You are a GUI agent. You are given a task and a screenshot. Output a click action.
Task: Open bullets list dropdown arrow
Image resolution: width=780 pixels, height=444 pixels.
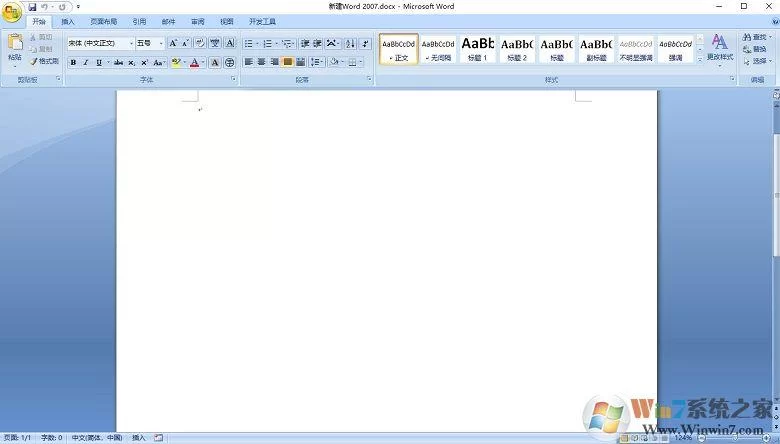click(257, 44)
